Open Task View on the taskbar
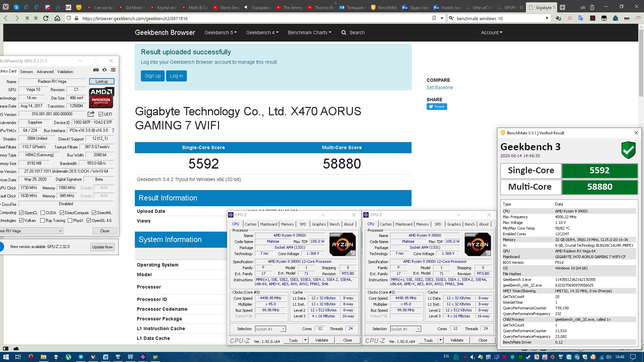 pos(18,357)
